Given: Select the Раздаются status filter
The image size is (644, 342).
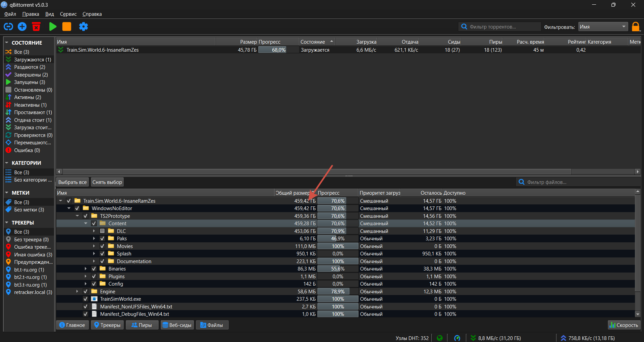Looking at the screenshot, I should tap(29, 67).
